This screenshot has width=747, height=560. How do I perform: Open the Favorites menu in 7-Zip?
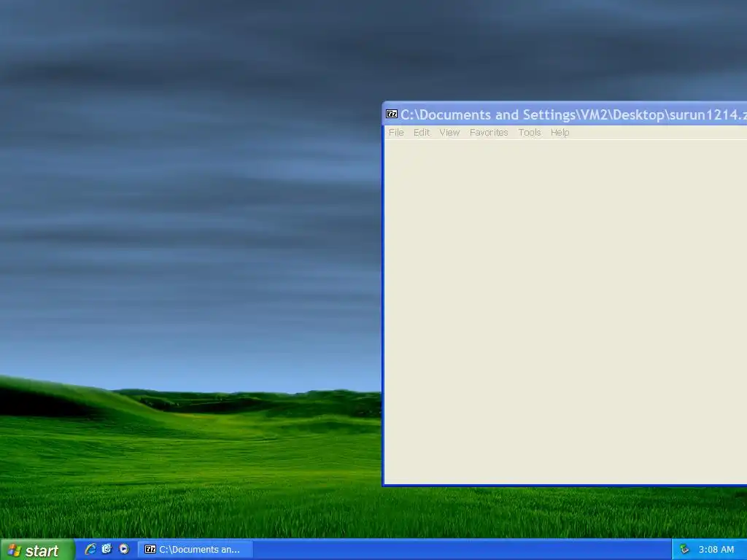tap(489, 133)
